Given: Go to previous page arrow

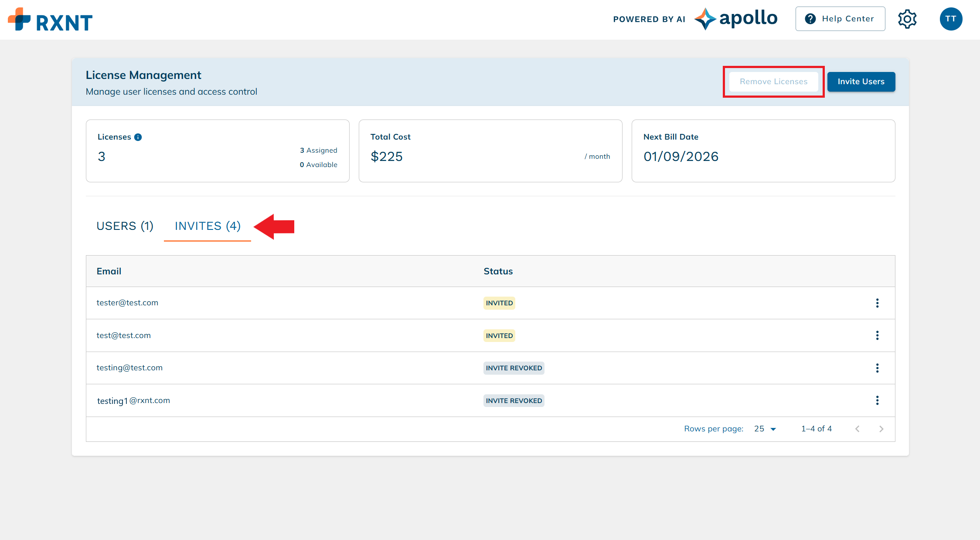Looking at the screenshot, I should click(857, 429).
